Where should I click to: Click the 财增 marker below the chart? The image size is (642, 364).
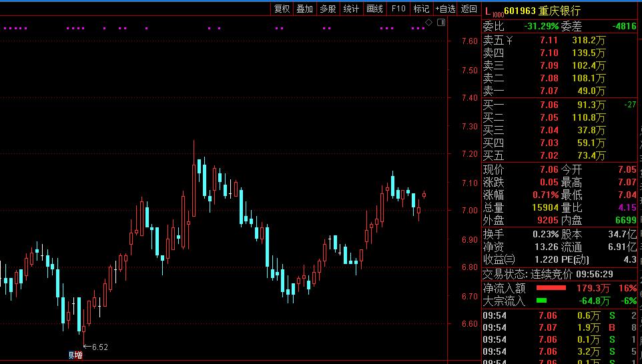coord(75,355)
